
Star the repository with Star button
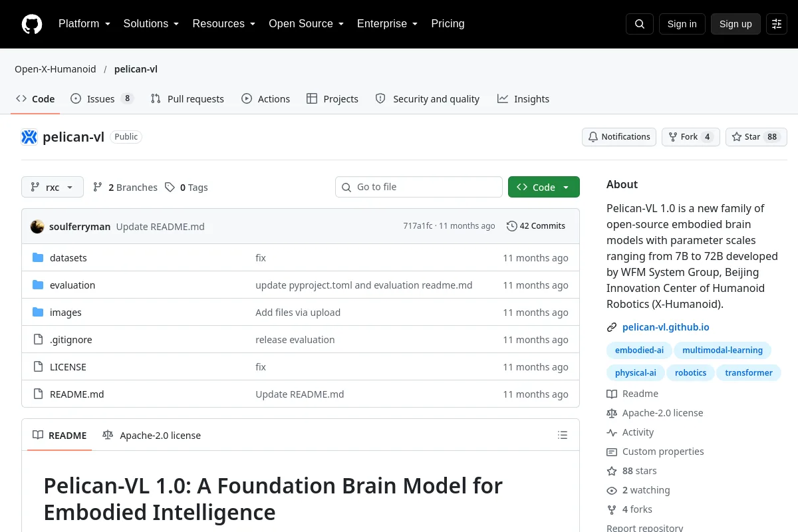point(756,137)
